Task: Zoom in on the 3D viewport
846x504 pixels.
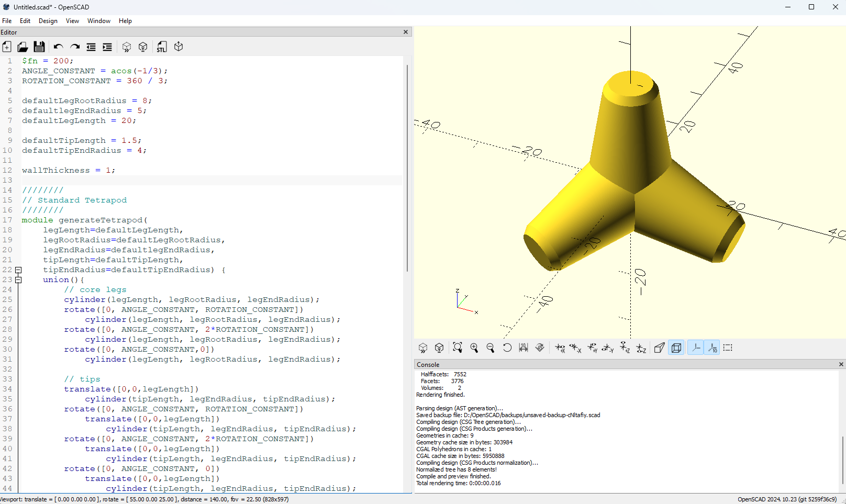Action: tap(474, 348)
